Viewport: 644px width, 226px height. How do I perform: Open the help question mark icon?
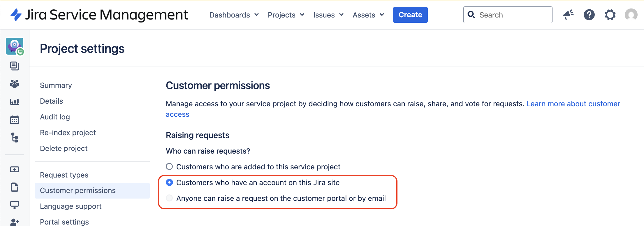589,15
